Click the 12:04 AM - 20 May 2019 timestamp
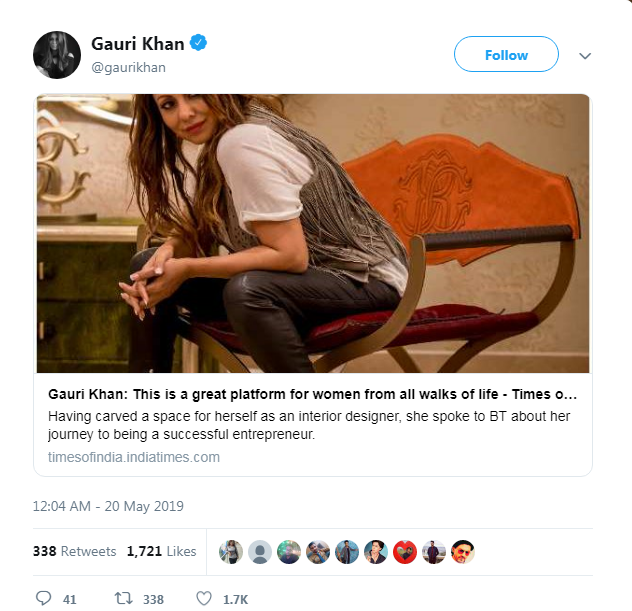The height and width of the screenshot is (611, 632). tap(108, 506)
